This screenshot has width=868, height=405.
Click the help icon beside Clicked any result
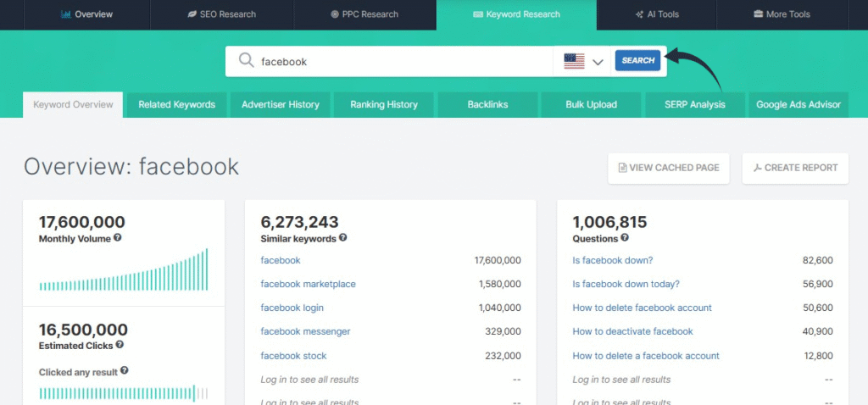click(x=124, y=371)
